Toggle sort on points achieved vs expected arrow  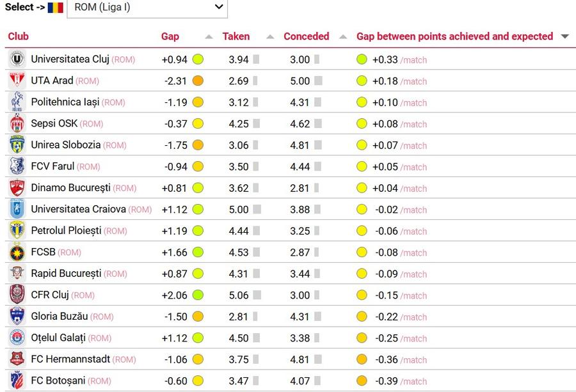pyautogui.click(x=565, y=36)
